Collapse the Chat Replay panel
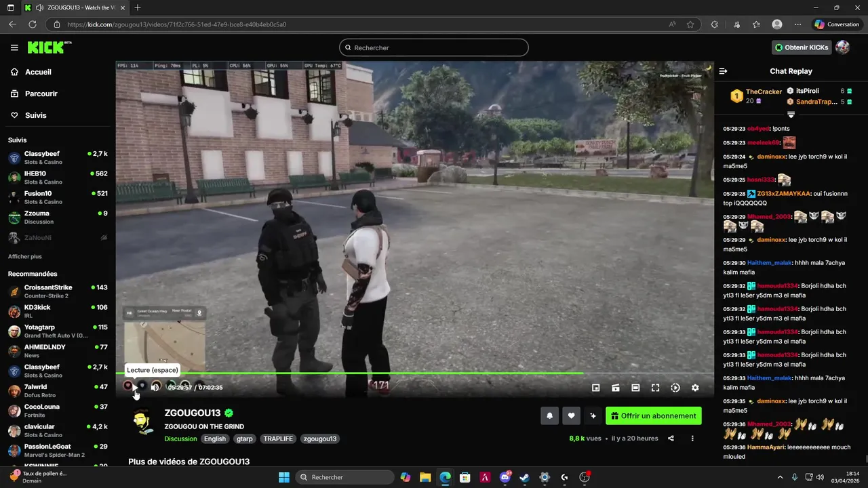 pyautogui.click(x=723, y=71)
